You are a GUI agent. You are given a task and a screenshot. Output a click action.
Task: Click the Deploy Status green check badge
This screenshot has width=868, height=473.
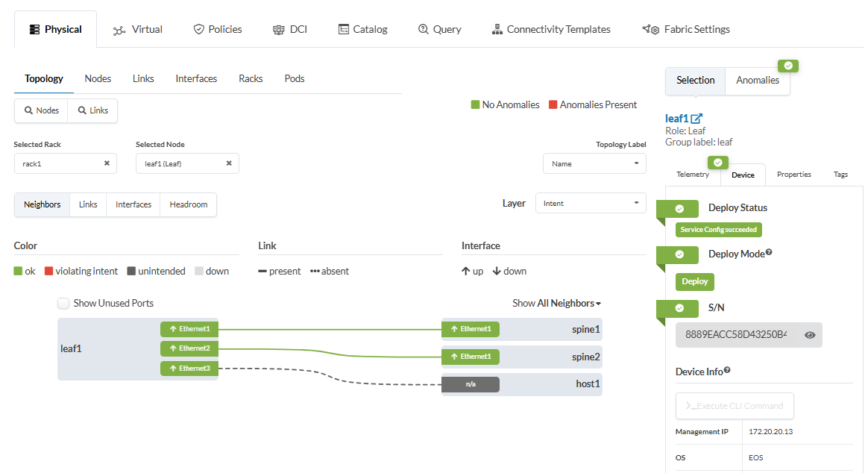(x=679, y=209)
